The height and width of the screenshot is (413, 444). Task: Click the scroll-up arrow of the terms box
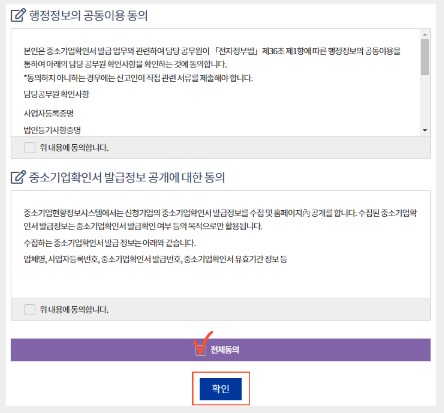click(425, 34)
